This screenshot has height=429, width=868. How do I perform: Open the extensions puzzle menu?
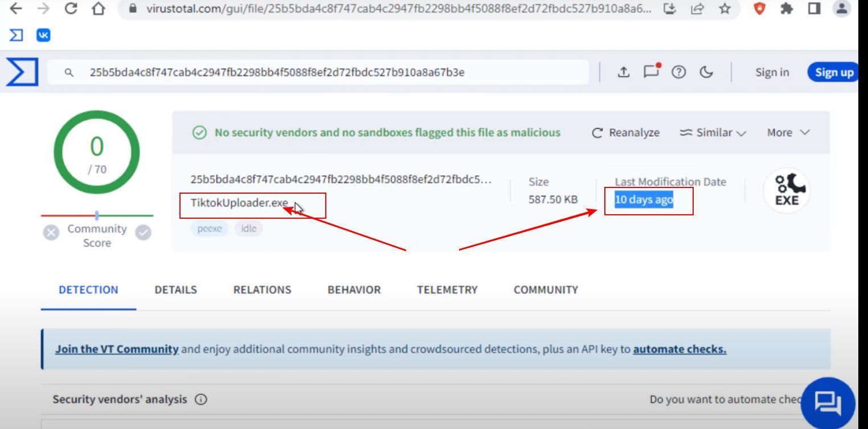pyautogui.click(x=787, y=9)
